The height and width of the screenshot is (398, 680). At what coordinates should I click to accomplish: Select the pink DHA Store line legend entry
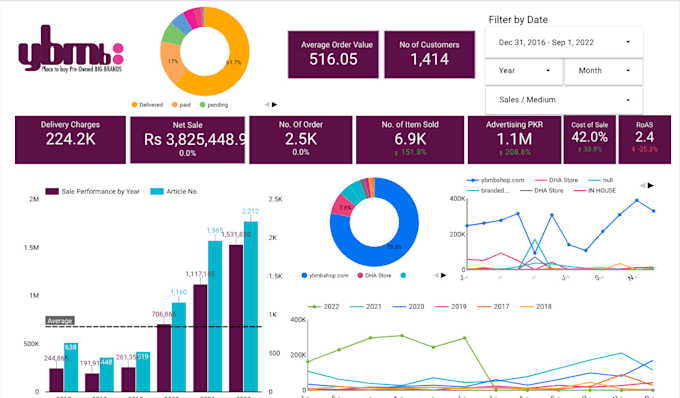click(x=556, y=180)
